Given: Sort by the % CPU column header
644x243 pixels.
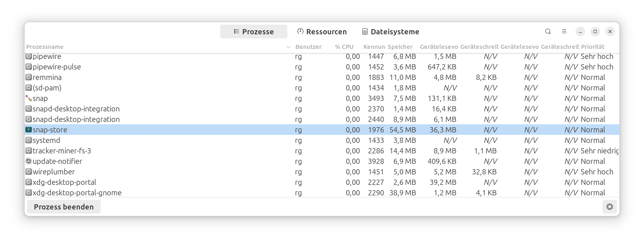Looking at the screenshot, I should [344, 47].
